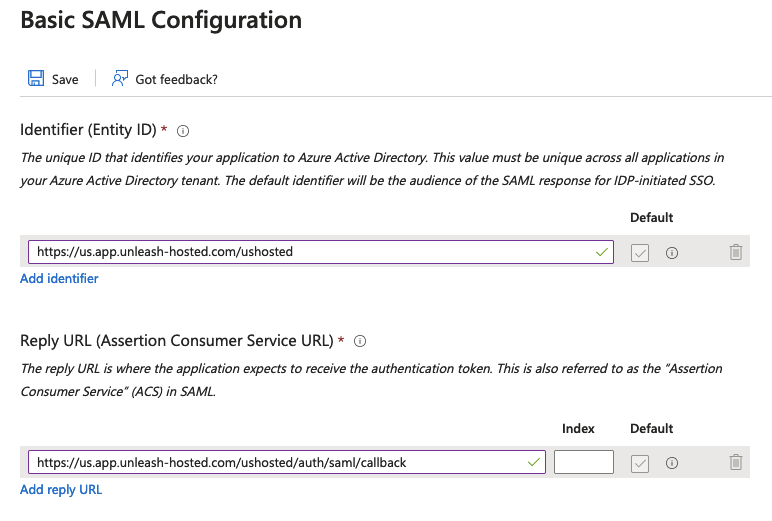Click the Save button label
Image resolution: width=772 pixels, height=521 pixels.
click(x=65, y=79)
